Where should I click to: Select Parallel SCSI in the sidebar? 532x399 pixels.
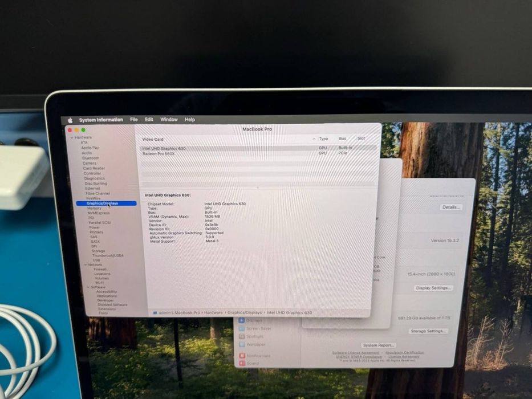click(100, 222)
